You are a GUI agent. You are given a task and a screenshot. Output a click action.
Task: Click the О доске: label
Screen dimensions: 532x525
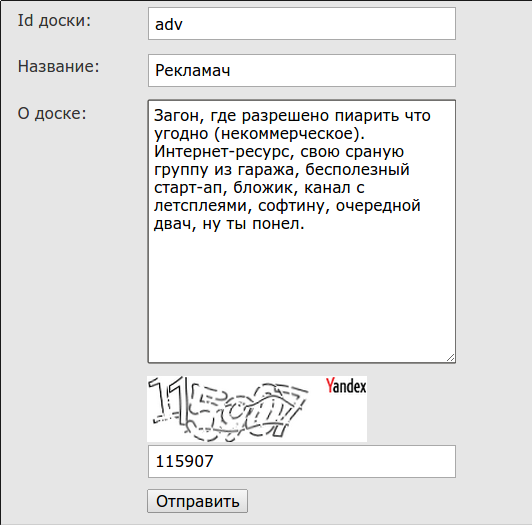pyautogui.click(x=52, y=113)
